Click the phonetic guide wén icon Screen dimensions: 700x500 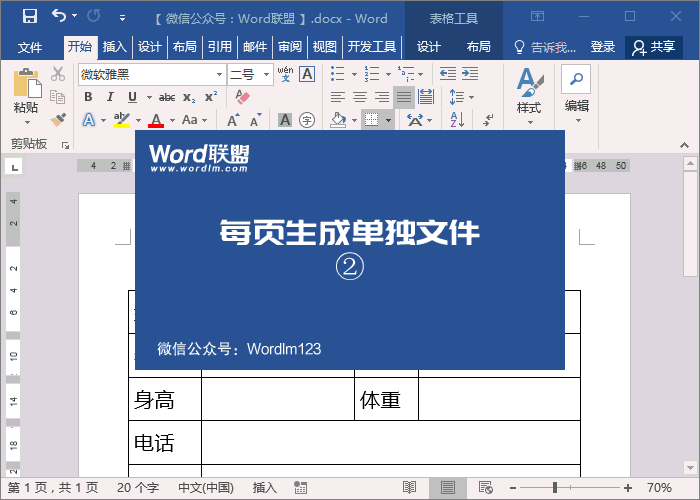pyautogui.click(x=285, y=74)
